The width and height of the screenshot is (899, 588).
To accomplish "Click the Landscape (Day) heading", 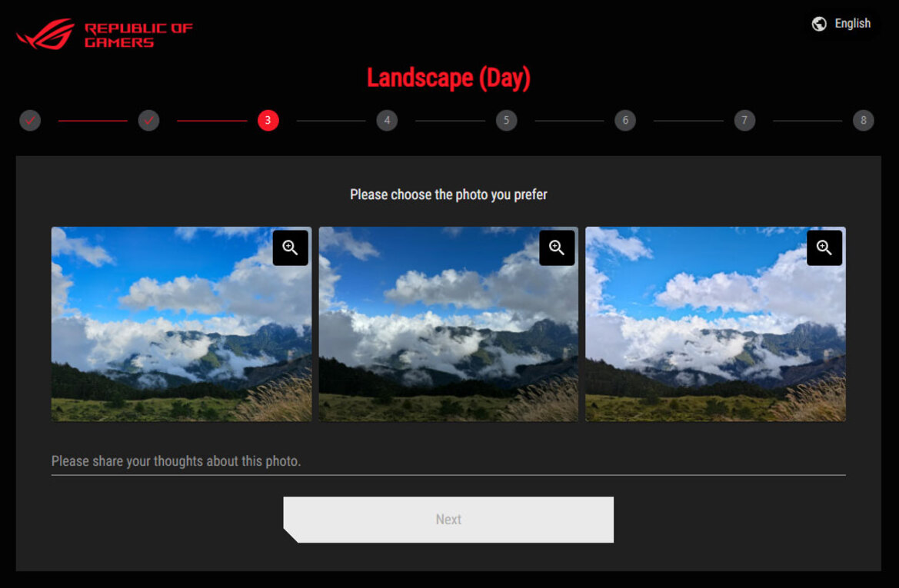I will tap(448, 78).
